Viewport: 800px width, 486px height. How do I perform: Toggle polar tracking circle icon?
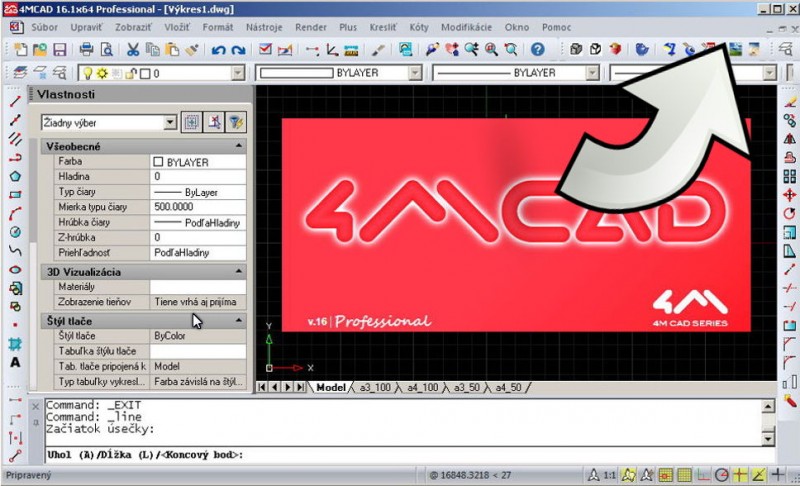[x=721, y=475]
